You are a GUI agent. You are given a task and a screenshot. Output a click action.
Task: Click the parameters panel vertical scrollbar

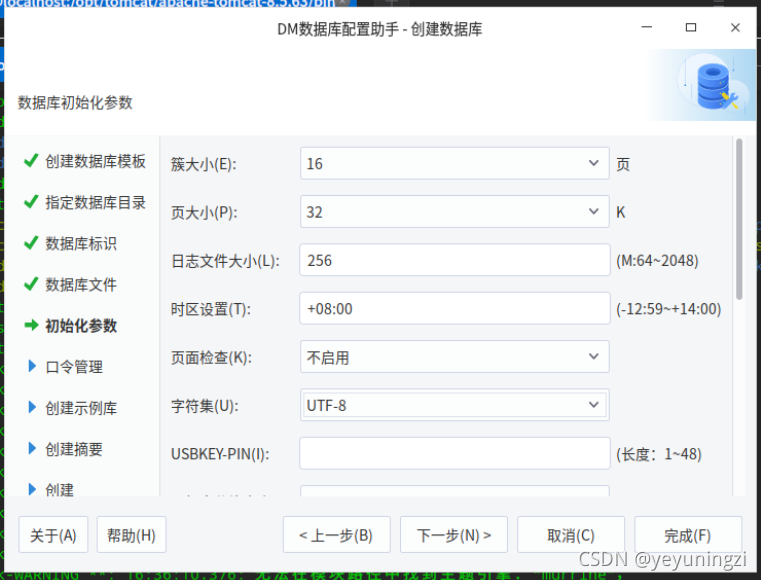pyautogui.click(x=739, y=219)
